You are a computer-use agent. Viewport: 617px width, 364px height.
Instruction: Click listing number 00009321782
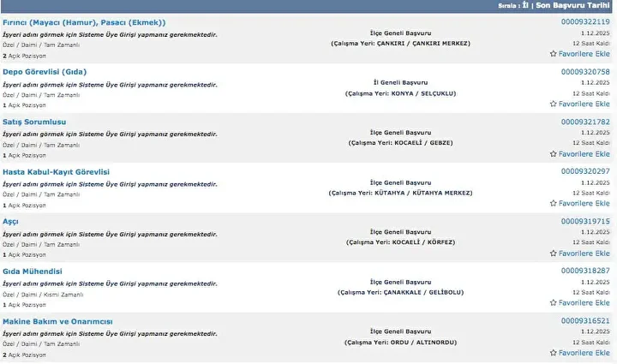coord(585,122)
